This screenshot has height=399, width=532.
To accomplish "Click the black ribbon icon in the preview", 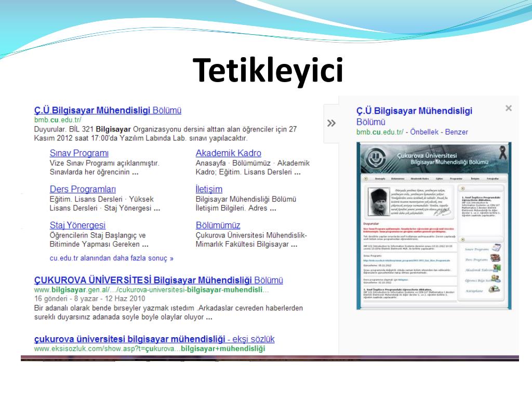I will tap(502, 152).
